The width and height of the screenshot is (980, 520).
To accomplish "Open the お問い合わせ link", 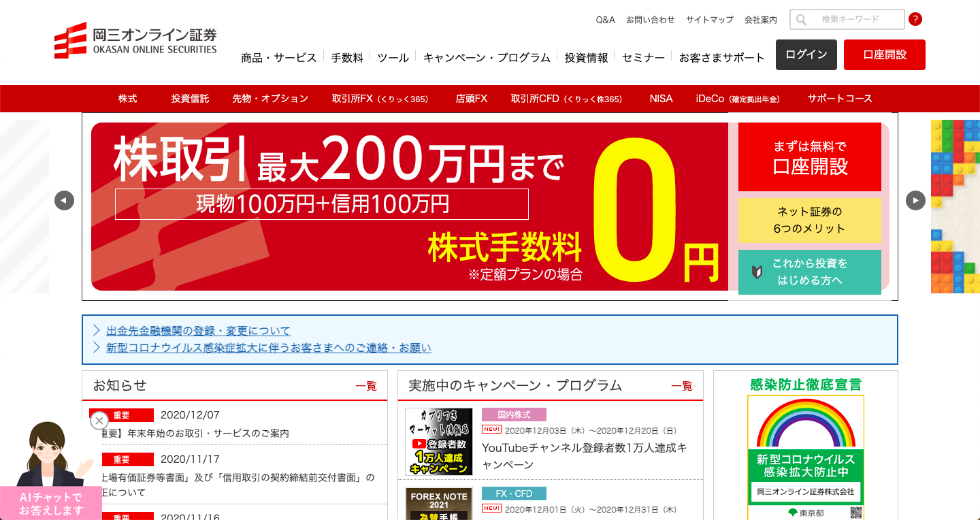I will (651, 20).
